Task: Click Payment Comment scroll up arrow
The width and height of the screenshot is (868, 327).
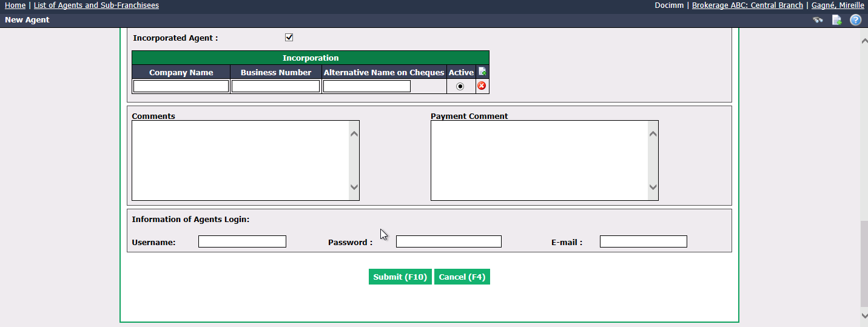Action: pos(653,133)
